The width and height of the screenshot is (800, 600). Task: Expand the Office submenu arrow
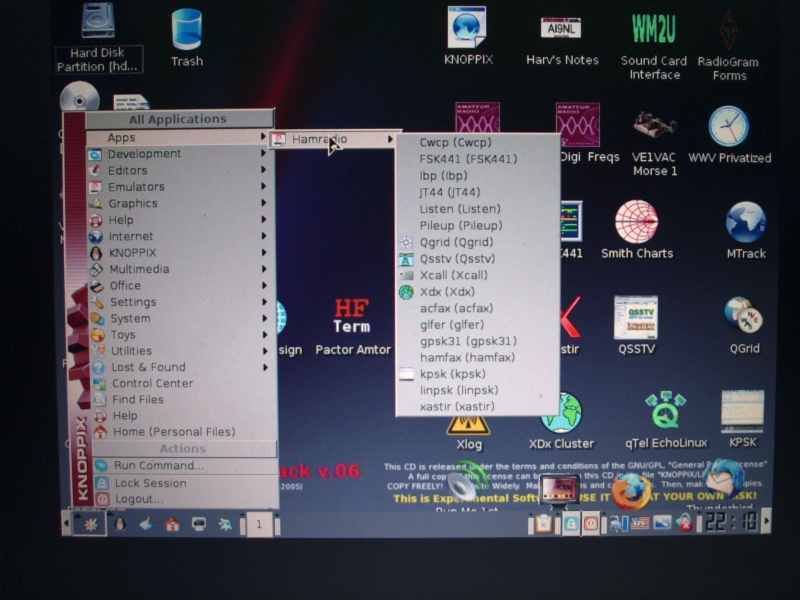coord(264,285)
